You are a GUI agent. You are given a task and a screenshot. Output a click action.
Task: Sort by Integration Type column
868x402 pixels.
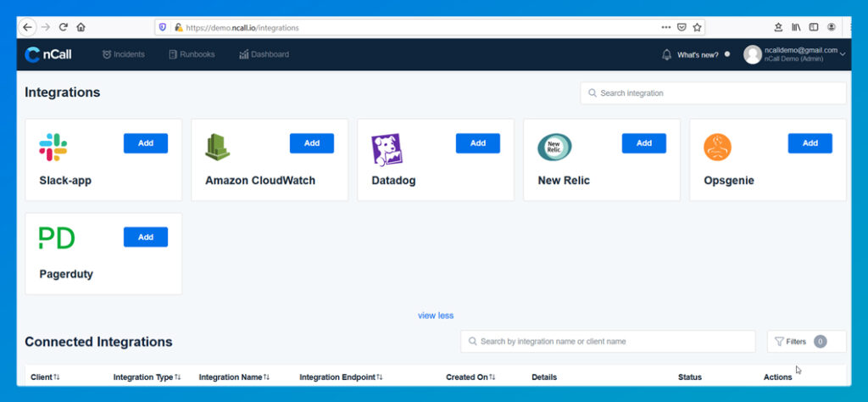coord(147,377)
